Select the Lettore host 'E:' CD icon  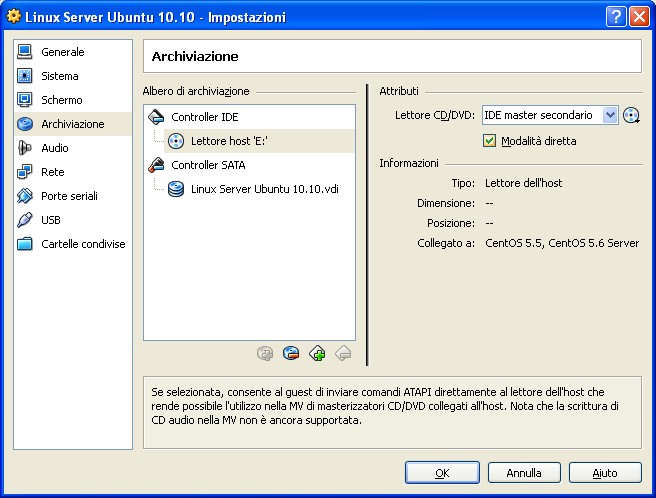tap(176, 141)
